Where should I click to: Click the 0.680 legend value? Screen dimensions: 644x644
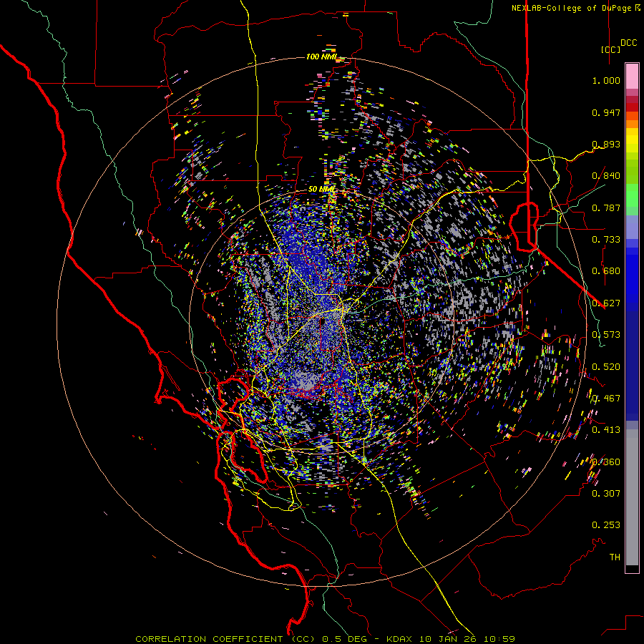pyautogui.click(x=606, y=271)
